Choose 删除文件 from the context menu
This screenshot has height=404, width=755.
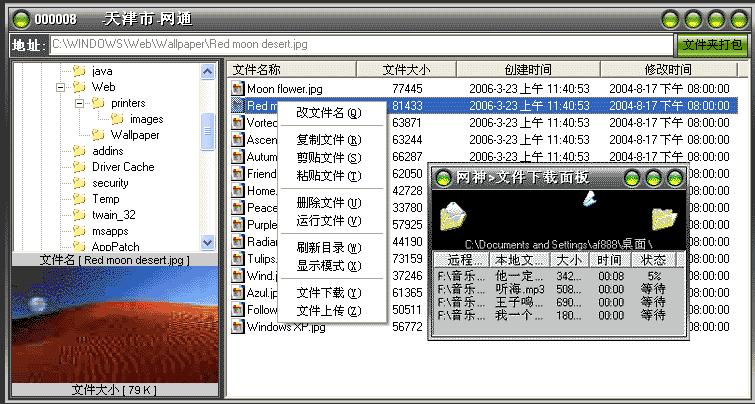tap(328, 203)
